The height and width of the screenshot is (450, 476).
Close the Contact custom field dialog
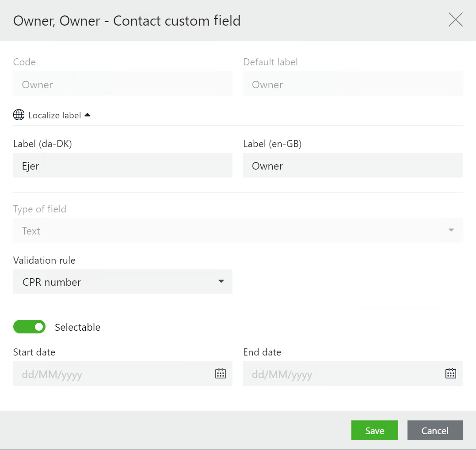tap(455, 20)
